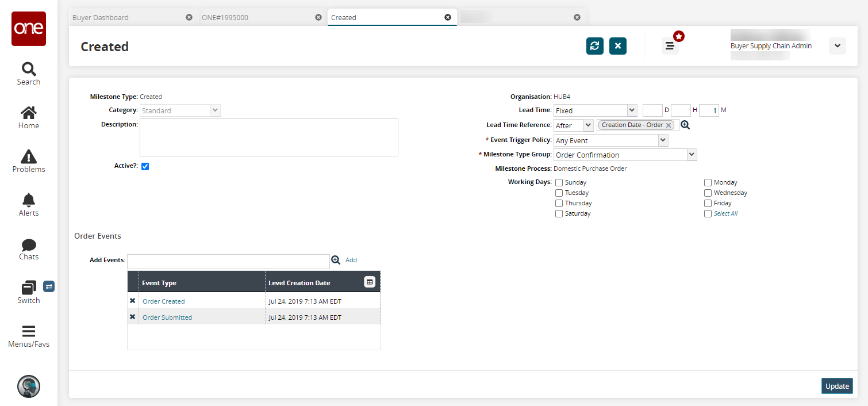
Task: Click the teal close X button in header
Action: 618,46
